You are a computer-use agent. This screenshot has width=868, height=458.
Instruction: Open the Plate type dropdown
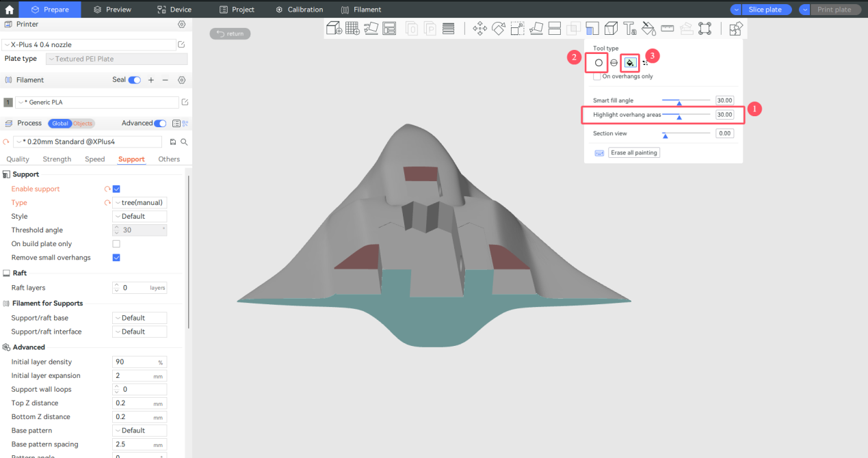coord(116,58)
